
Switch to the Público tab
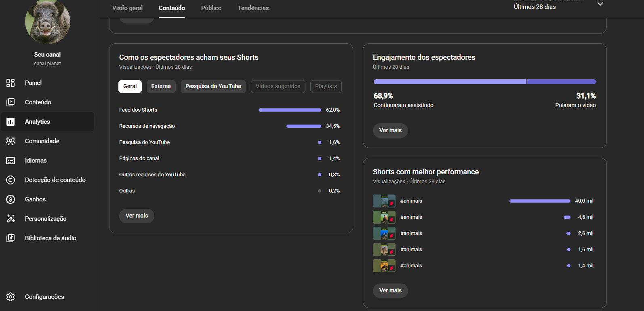(211, 8)
